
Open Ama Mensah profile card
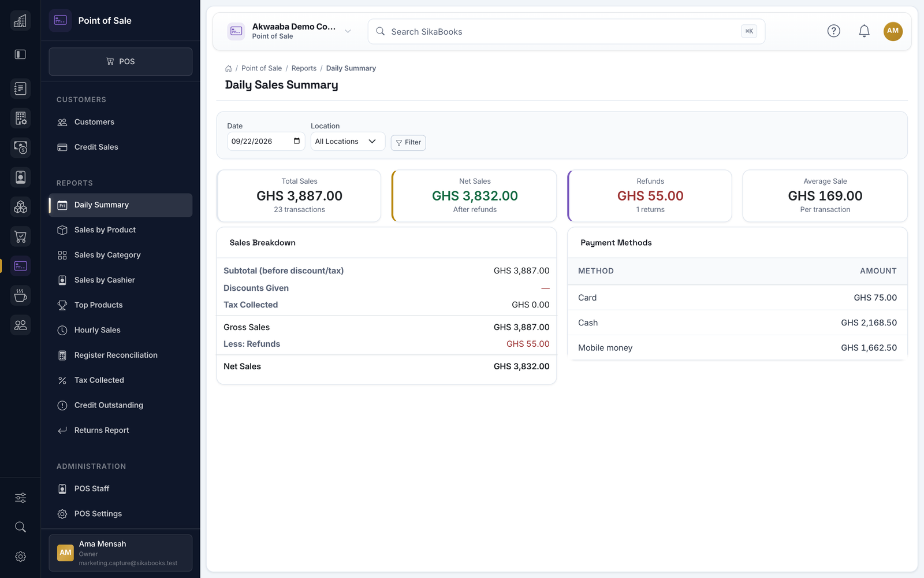[x=121, y=553]
